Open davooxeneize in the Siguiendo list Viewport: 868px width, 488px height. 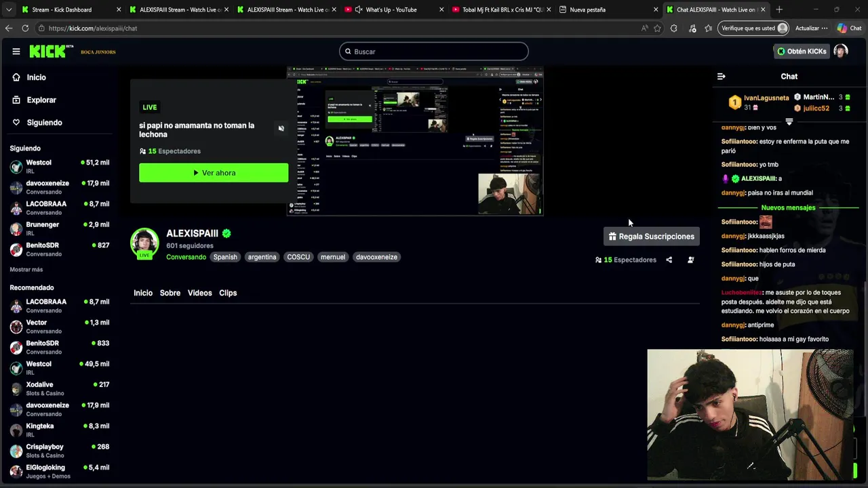point(60,187)
